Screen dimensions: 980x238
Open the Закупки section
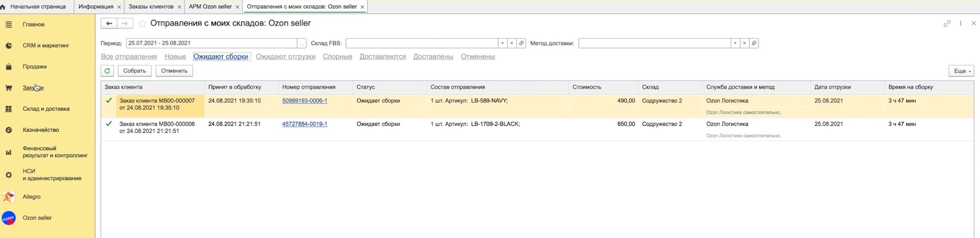[x=33, y=88]
